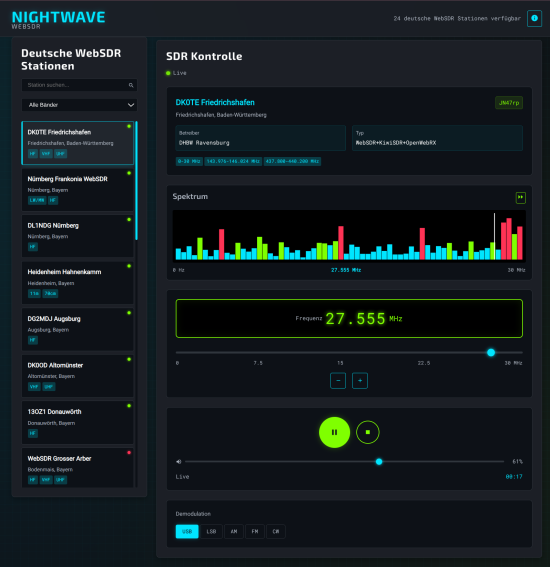This screenshot has width=550, height=567.
Task: Click the Spektrum bar chart display
Action: pyautogui.click(x=349, y=235)
